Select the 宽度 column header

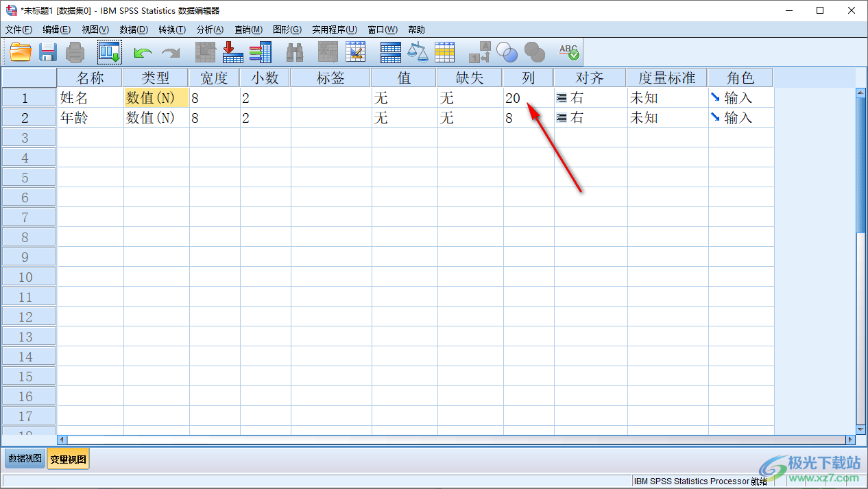(214, 77)
